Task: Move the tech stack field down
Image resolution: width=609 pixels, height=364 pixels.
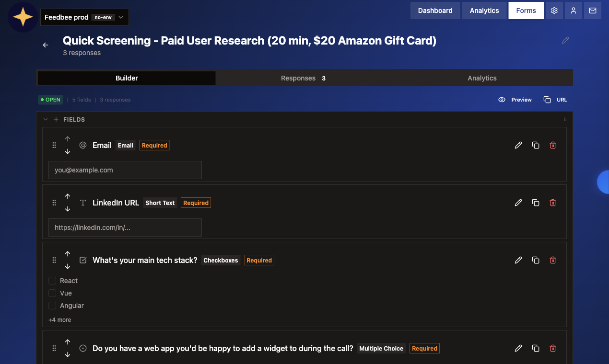Action: [68, 266]
